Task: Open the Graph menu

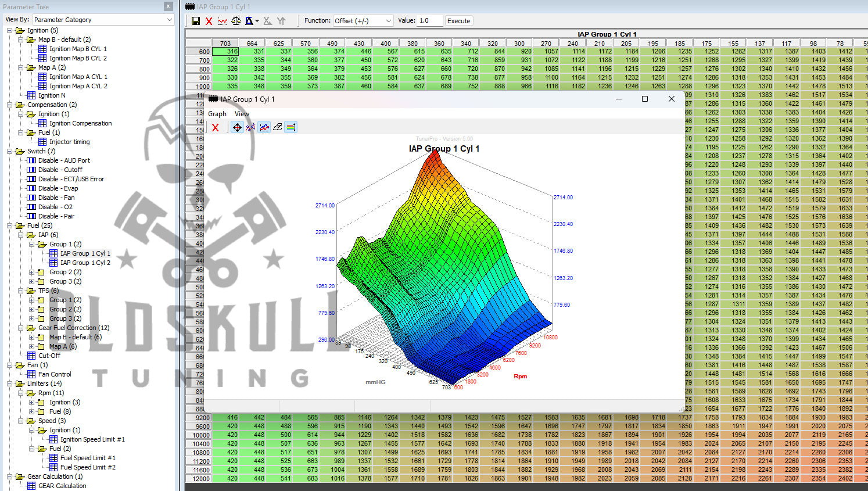Action: [x=217, y=114]
